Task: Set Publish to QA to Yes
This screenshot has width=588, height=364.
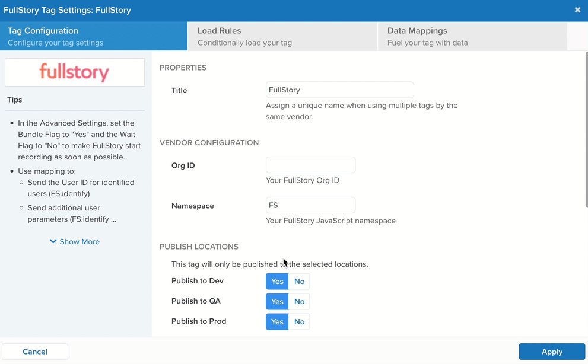Action: [277, 301]
